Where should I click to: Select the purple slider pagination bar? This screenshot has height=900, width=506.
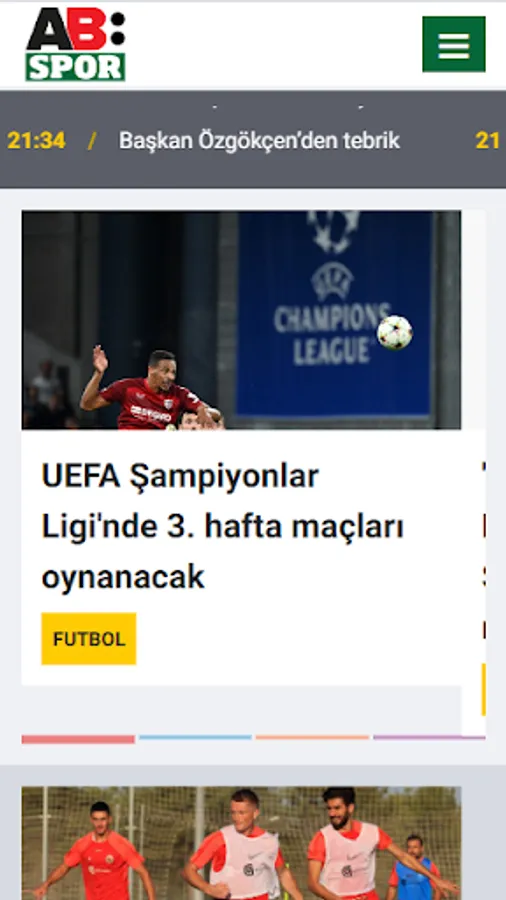coord(429,738)
